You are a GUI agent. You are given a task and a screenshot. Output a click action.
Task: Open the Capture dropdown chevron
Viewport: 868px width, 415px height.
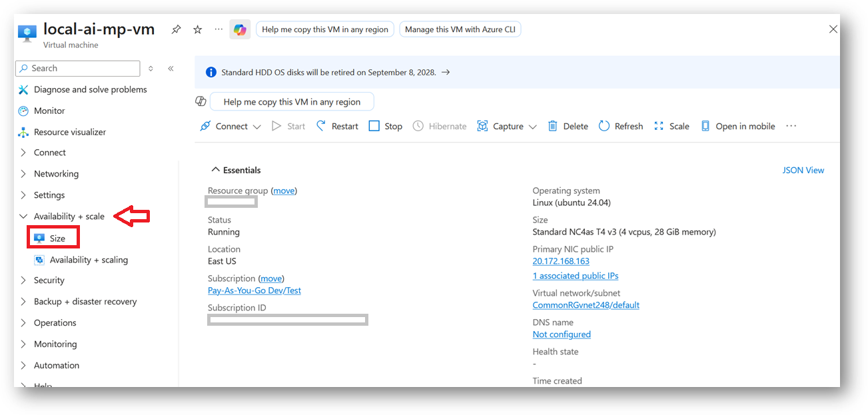coord(532,127)
